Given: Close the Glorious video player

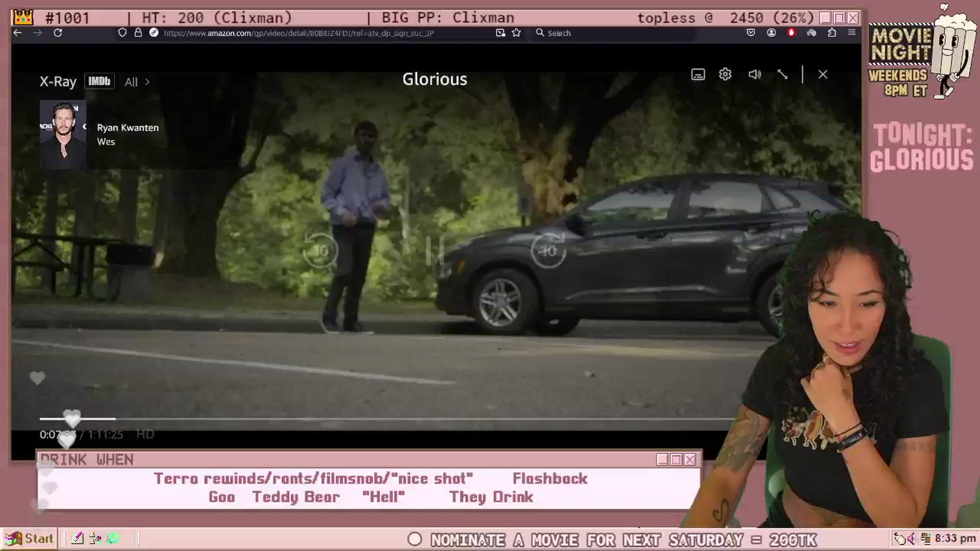Looking at the screenshot, I should [x=823, y=74].
